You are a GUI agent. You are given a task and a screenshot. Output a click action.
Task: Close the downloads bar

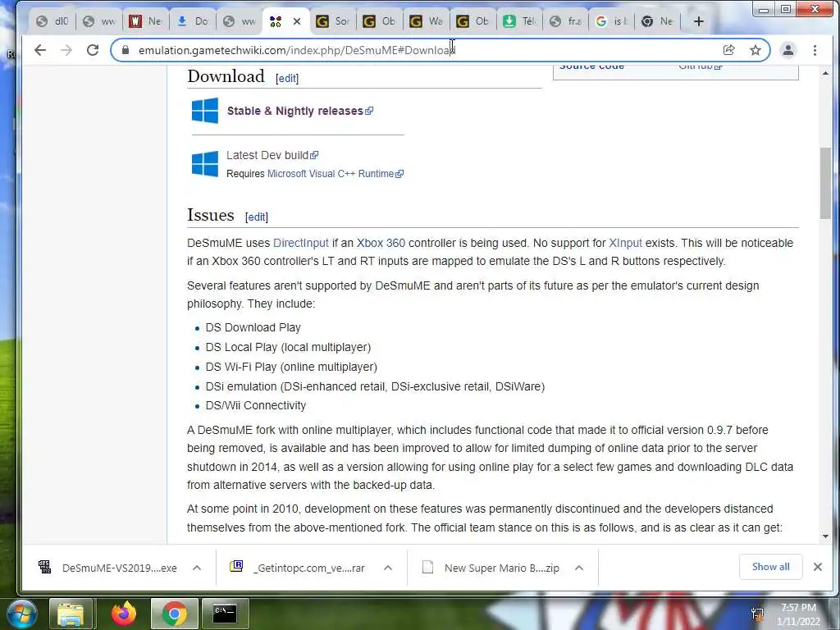pyautogui.click(x=818, y=567)
